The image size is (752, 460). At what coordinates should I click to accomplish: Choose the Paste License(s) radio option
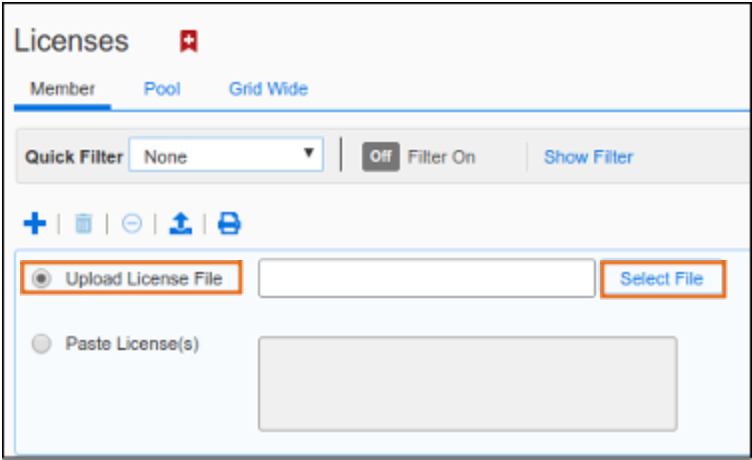click(x=41, y=343)
